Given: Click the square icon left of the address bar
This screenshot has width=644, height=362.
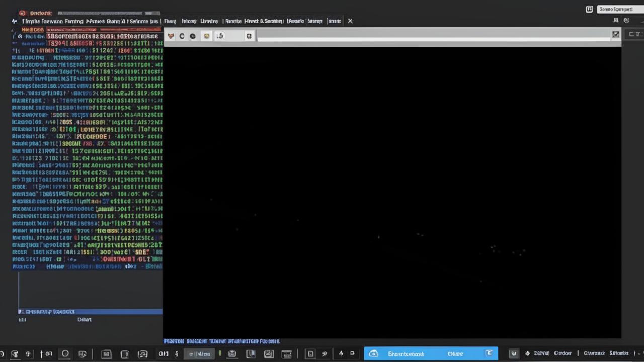Looking at the screenshot, I should coord(249,36).
